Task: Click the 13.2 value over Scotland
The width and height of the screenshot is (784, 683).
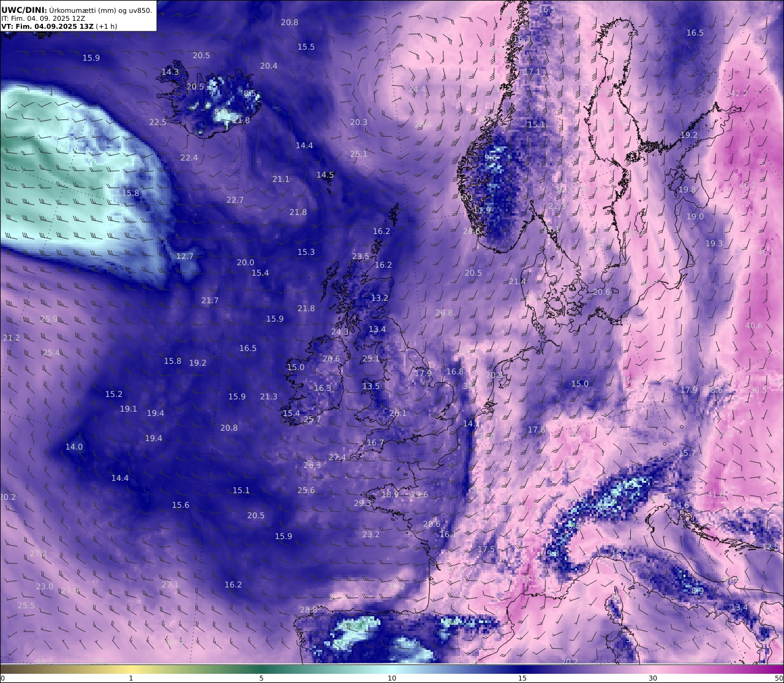Action: click(x=380, y=298)
